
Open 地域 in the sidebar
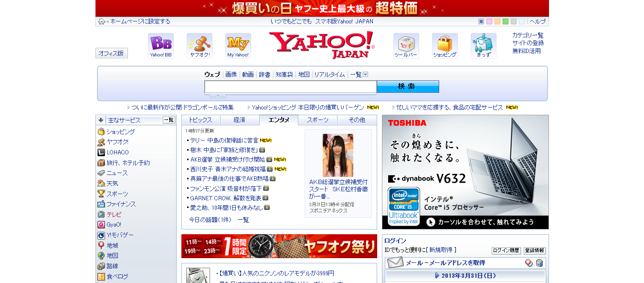tap(112, 245)
